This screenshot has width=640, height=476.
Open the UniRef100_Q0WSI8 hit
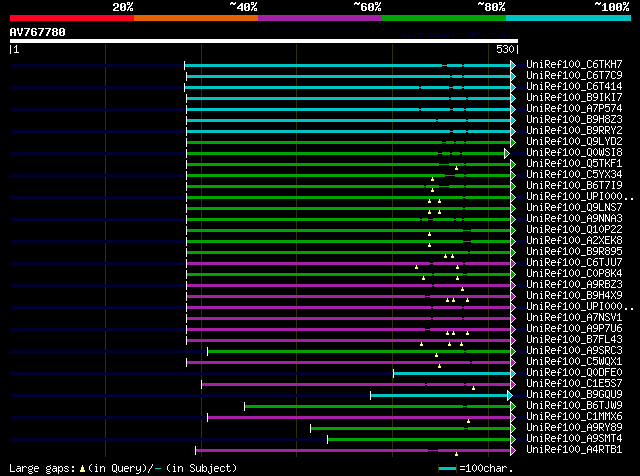pos(574,153)
